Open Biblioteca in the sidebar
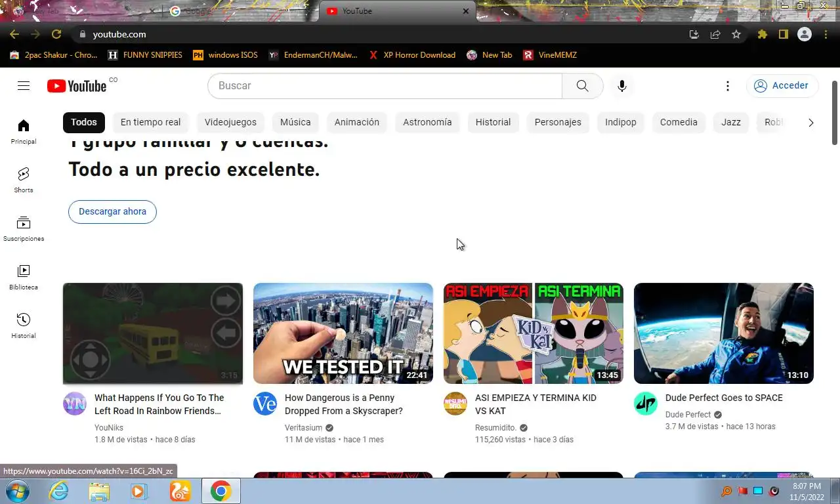This screenshot has width=840, height=504. 24,277
